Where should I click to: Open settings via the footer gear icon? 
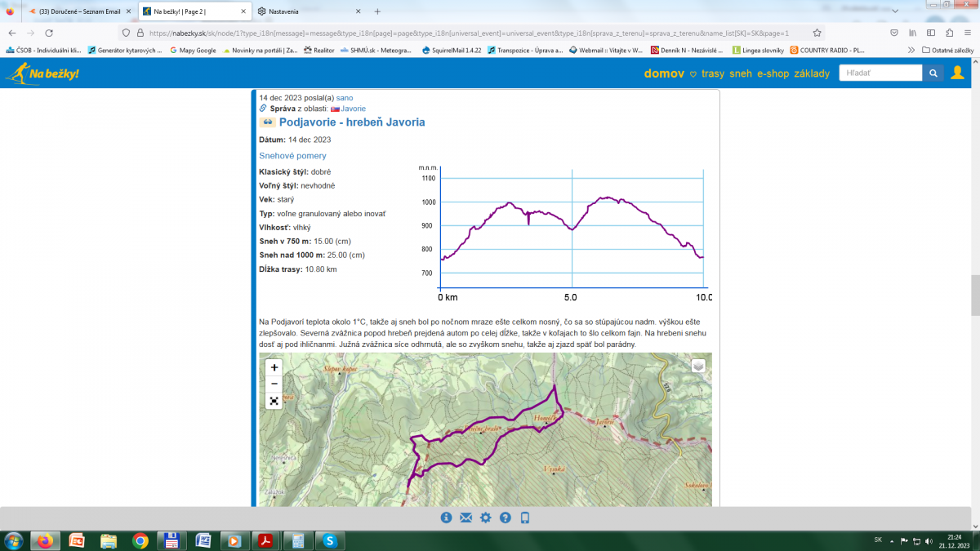point(486,518)
